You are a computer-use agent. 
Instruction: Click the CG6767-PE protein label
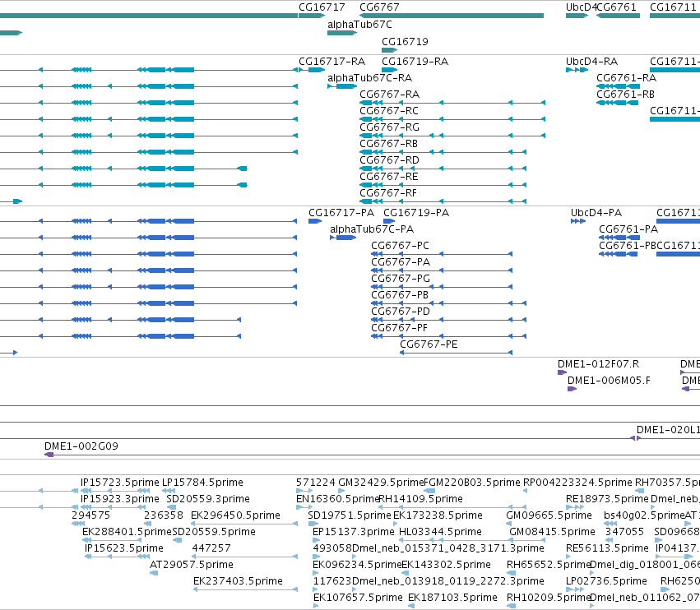click(429, 344)
